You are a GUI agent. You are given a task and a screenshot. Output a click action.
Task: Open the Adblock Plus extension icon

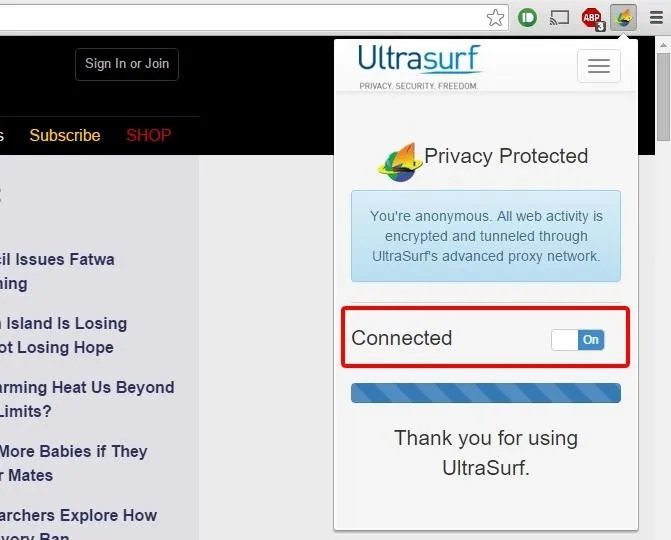[x=593, y=19]
